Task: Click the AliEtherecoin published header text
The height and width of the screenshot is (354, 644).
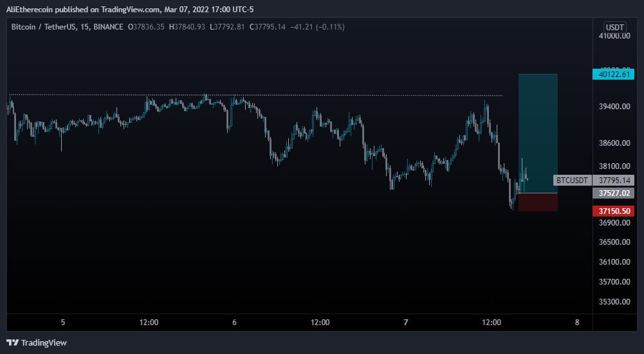Action: pyautogui.click(x=130, y=9)
